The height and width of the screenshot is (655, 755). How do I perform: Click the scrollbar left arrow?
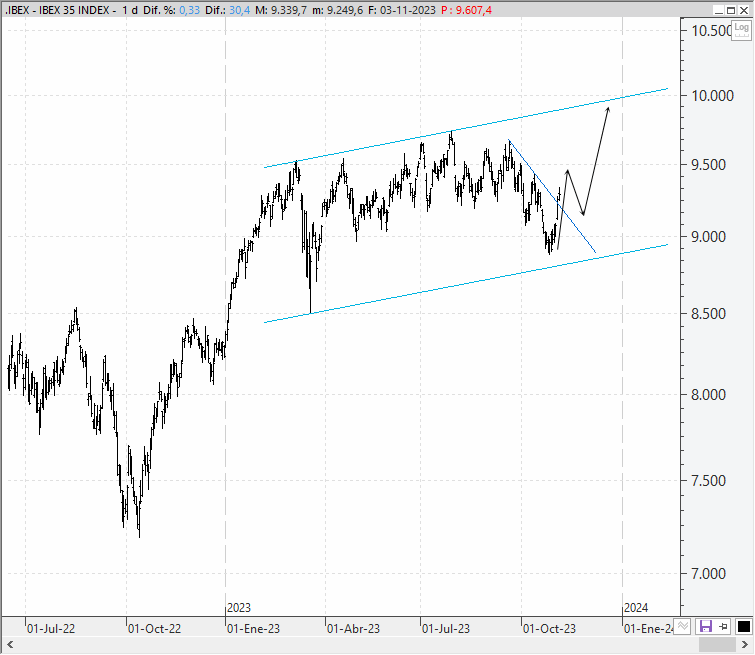9,644
